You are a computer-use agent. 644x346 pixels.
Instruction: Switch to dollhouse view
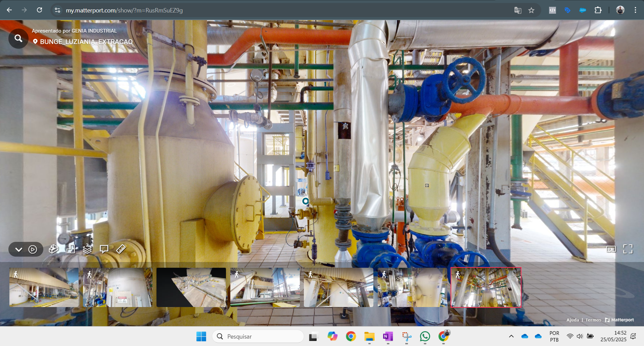[x=54, y=249]
